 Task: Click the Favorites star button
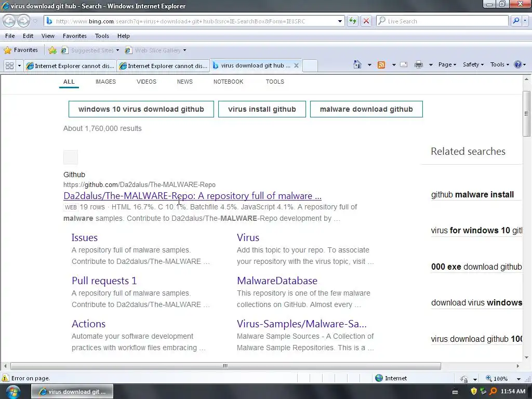[x=21, y=50]
